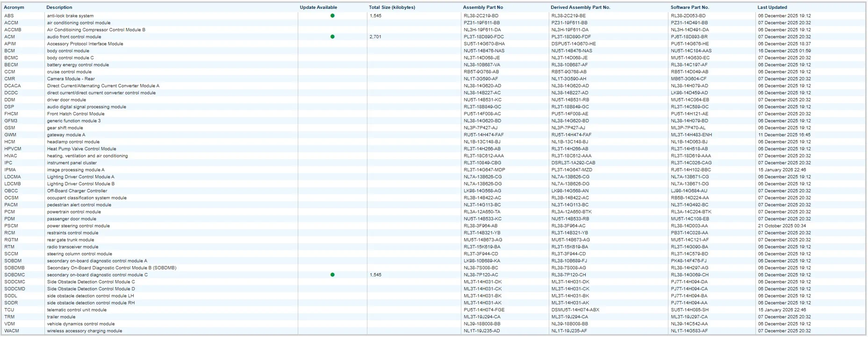Click the TCU acronym cell
This screenshot has width=868, height=337.
pos(9,310)
